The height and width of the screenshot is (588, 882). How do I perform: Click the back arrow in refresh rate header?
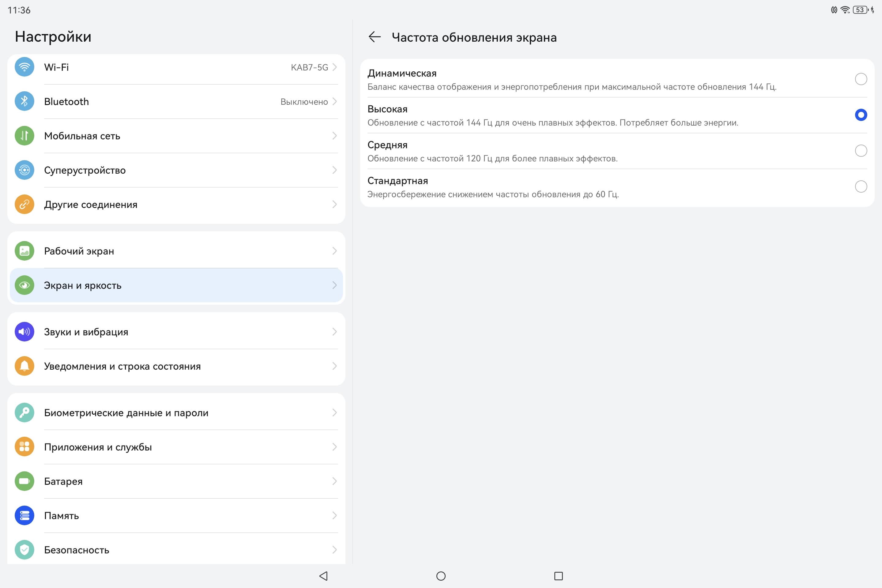pos(374,37)
